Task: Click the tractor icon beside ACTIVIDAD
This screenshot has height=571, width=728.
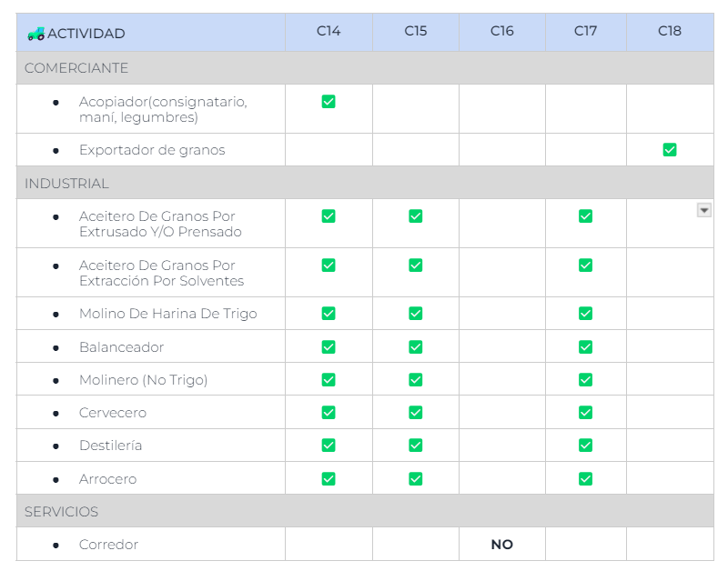Action: (35, 34)
